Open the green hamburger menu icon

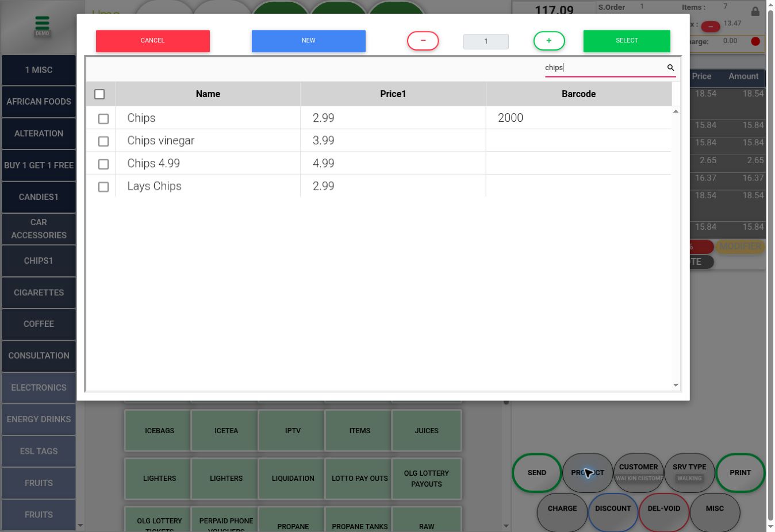(42, 23)
